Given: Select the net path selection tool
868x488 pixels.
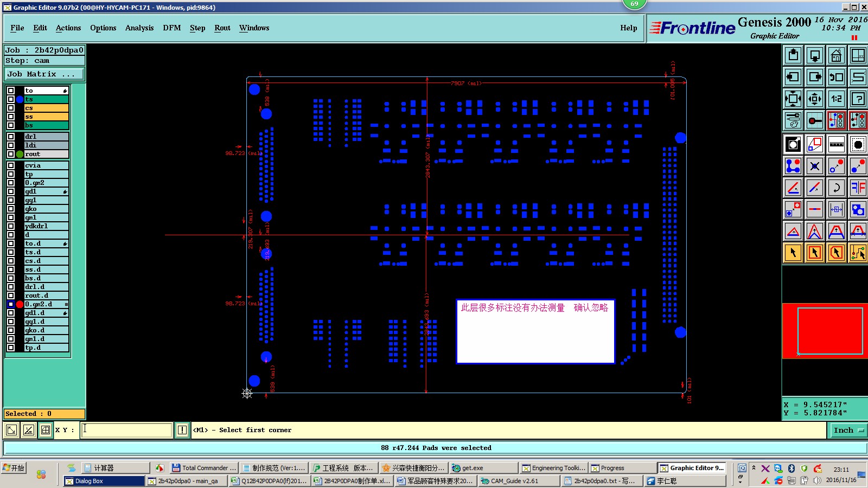Looking at the screenshot, I should click(858, 253).
